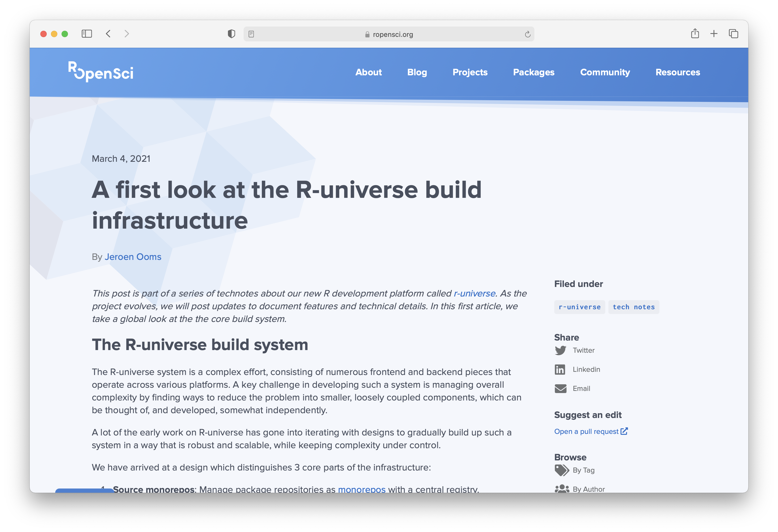Toggle the privacy shield icon

pyautogui.click(x=231, y=33)
